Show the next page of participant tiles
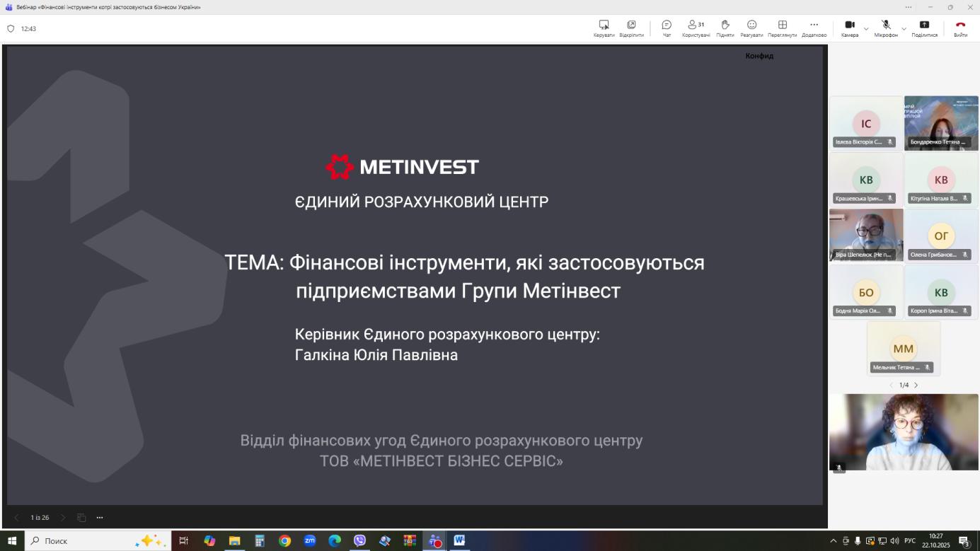980x551 pixels. coord(916,385)
